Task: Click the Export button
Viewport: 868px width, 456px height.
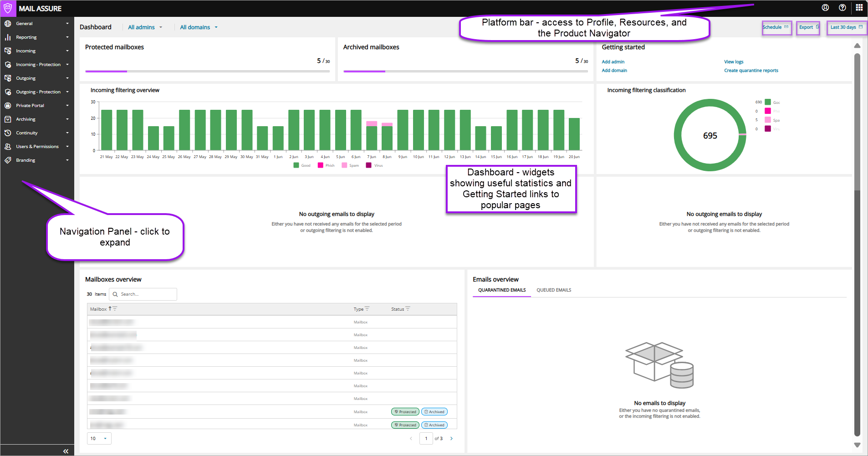Action: [x=808, y=27]
